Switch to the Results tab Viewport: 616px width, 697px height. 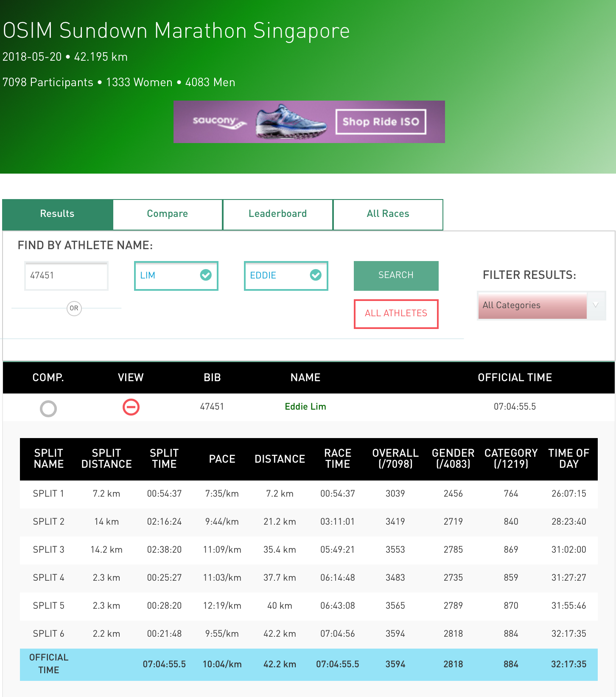pyautogui.click(x=57, y=214)
